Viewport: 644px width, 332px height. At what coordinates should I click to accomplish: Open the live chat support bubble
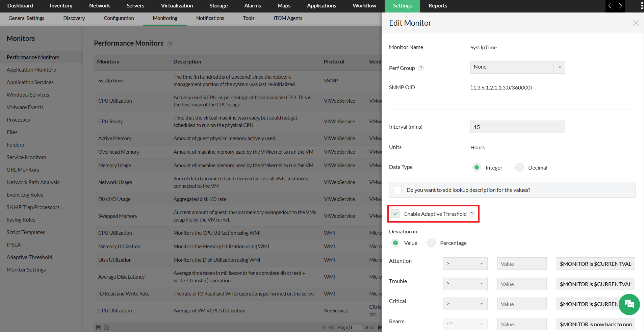(629, 304)
